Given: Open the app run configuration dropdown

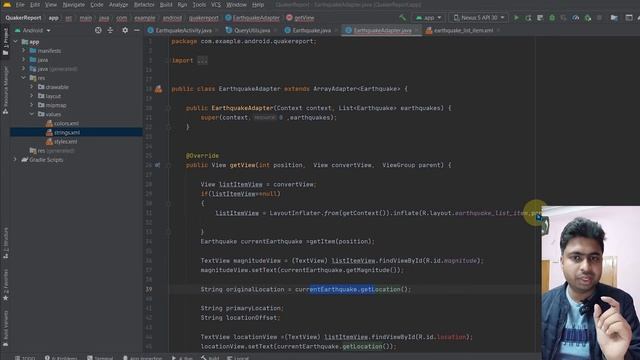Looking at the screenshot, I should [429, 18].
